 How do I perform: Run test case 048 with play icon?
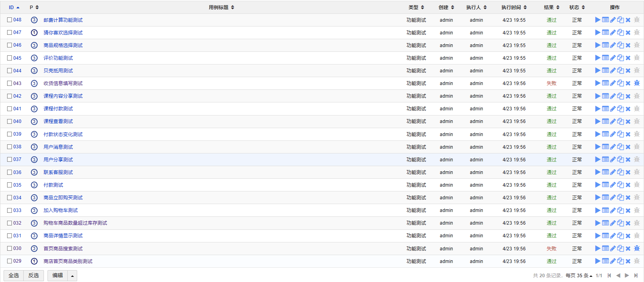tap(598, 20)
